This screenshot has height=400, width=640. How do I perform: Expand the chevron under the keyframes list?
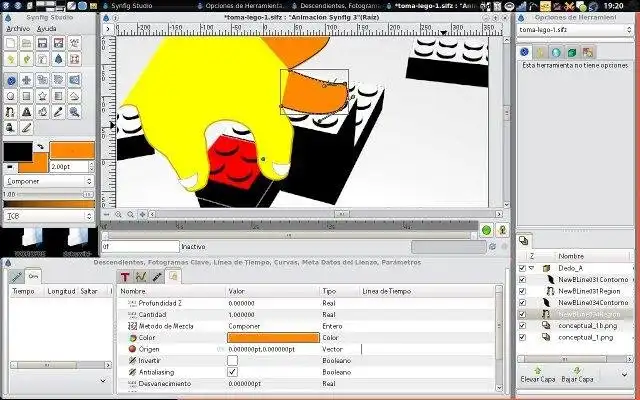pyautogui.click(x=103, y=380)
